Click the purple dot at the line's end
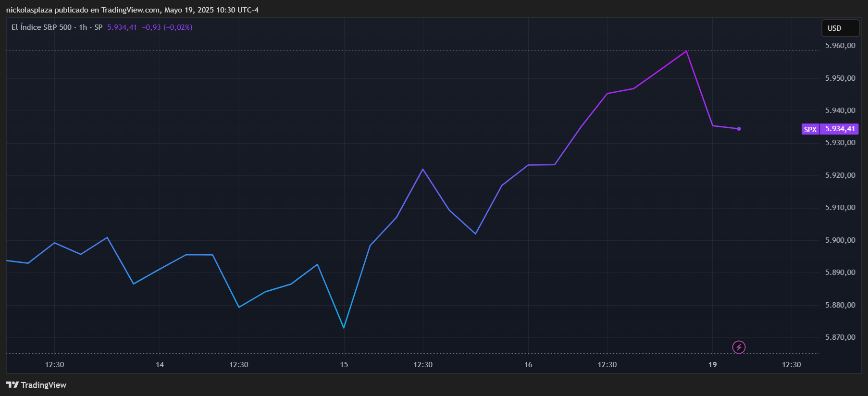This screenshot has width=868, height=396. (x=739, y=129)
